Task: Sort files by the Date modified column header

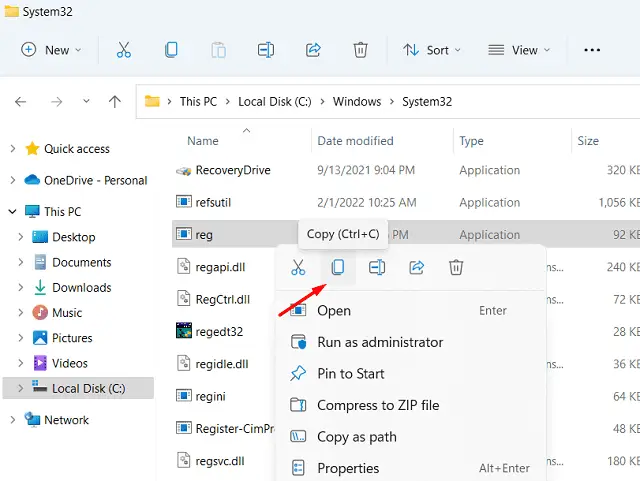Action: tap(355, 141)
